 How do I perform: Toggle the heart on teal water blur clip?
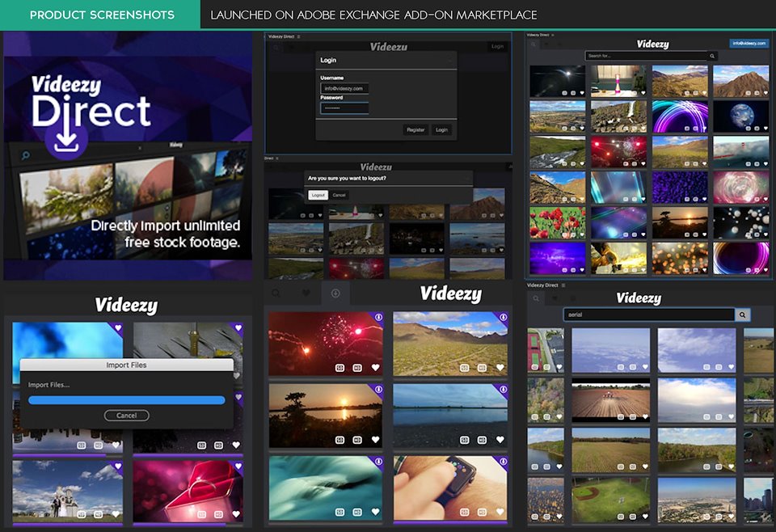375,512
